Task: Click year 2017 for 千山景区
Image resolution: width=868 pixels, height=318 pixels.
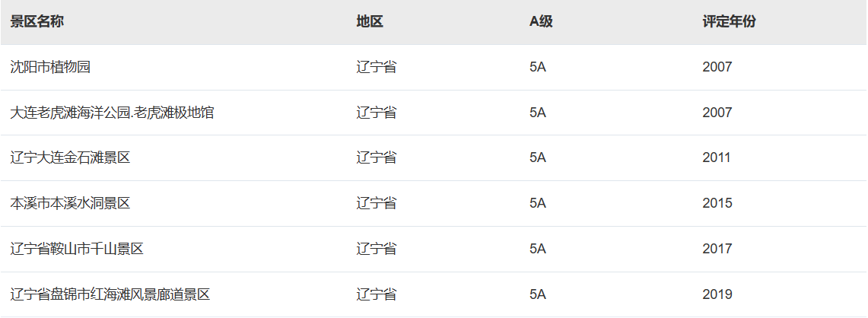Action: click(x=717, y=249)
